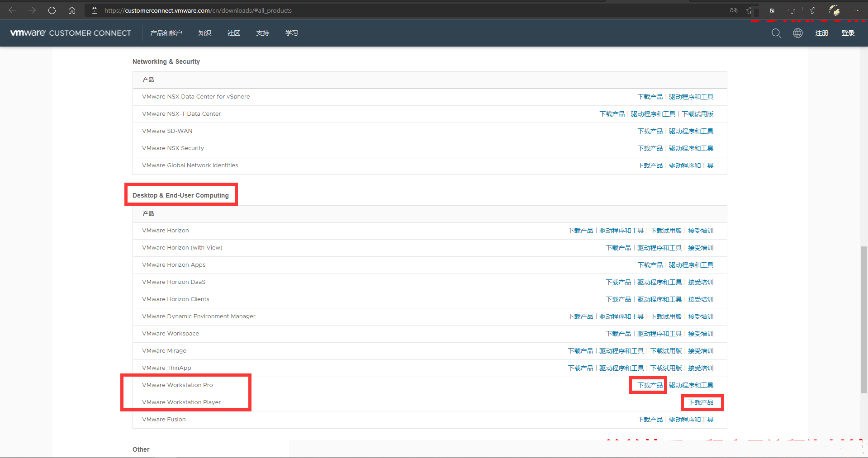Screen dimensions: 868x458
Task: Click 驱动程序和工具 for VMware Global Network Identities
Action: [x=691, y=165]
